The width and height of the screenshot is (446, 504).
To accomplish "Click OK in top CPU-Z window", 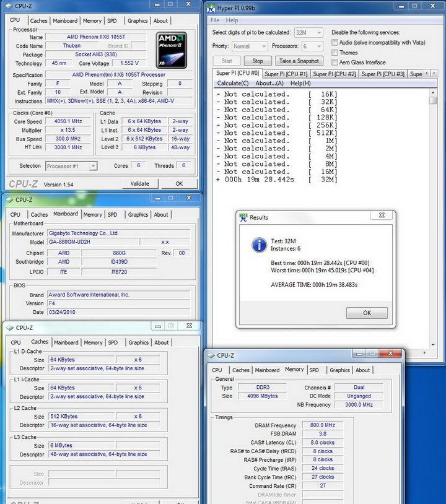I will click(x=179, y=183).
